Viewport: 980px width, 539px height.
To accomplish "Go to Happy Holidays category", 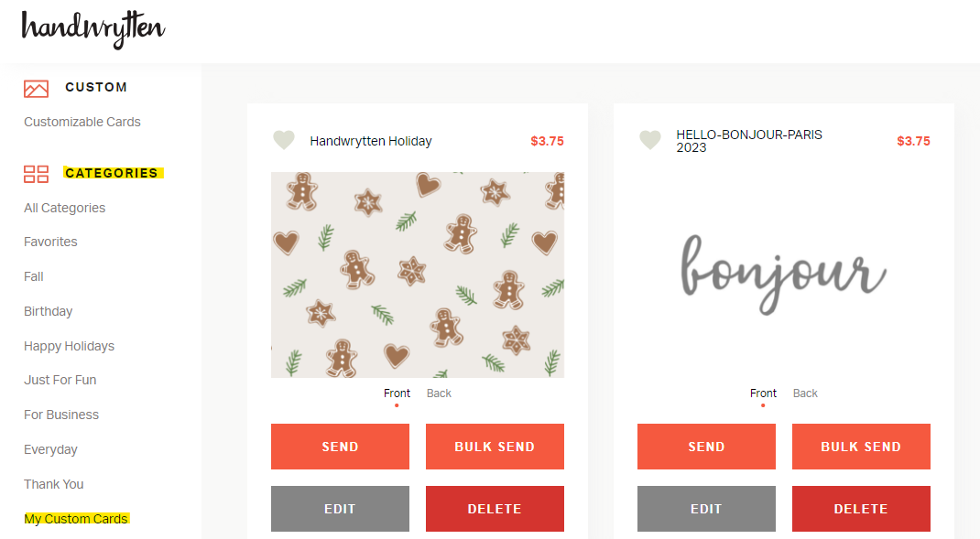I will click(70, 346).
